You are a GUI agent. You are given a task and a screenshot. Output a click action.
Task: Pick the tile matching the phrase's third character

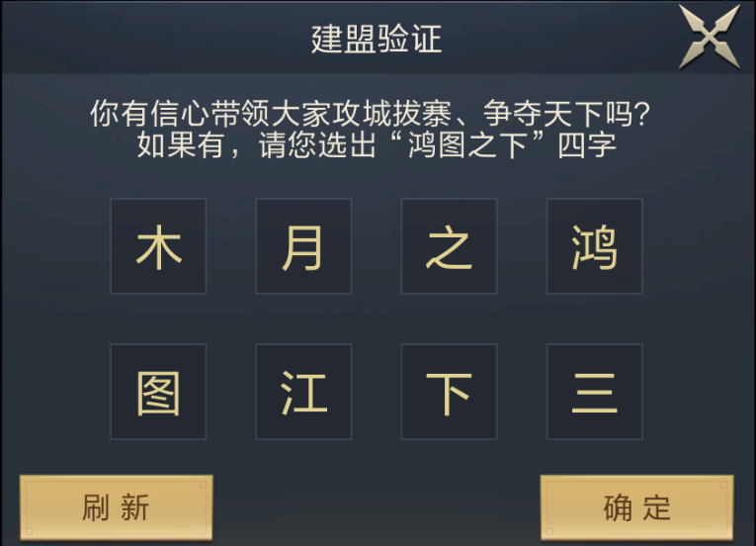pyautogui.click(x=449, y=246)
